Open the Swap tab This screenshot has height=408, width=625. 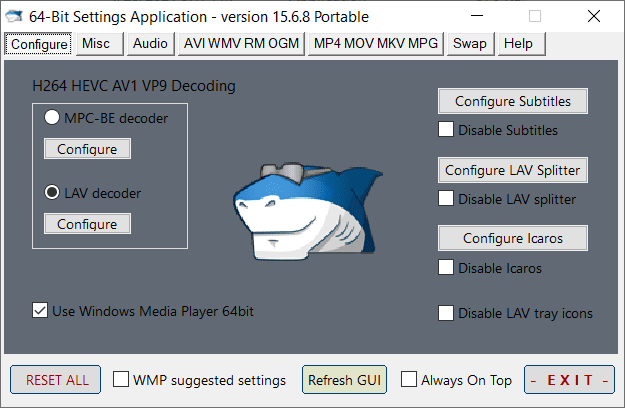click(470, 44)
